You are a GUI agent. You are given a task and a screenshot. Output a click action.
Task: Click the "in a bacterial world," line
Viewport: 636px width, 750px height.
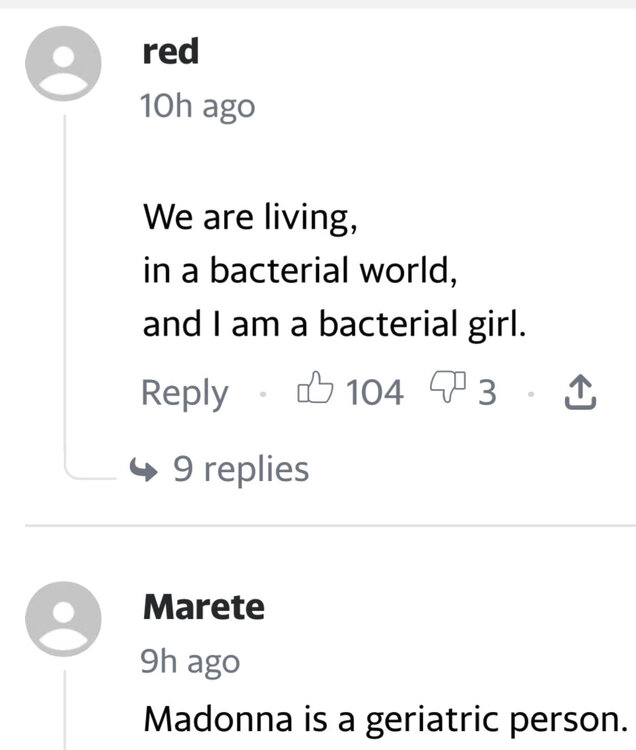(301, 271)
